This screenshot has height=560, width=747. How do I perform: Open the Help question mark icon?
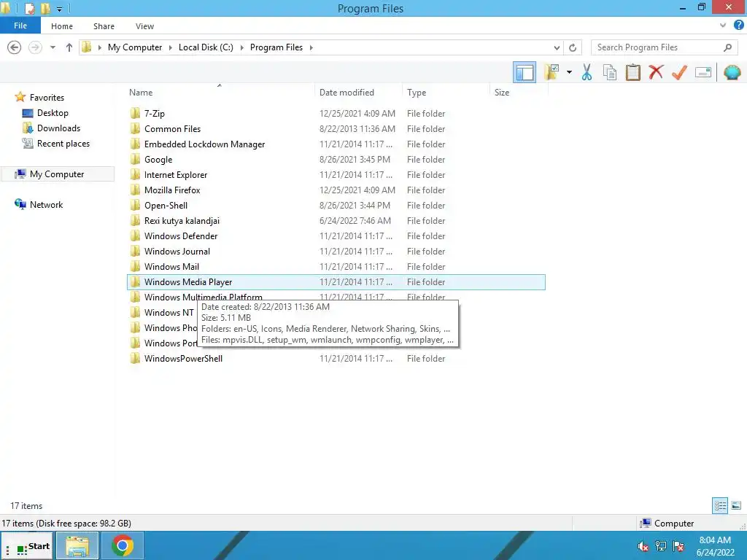738,26
